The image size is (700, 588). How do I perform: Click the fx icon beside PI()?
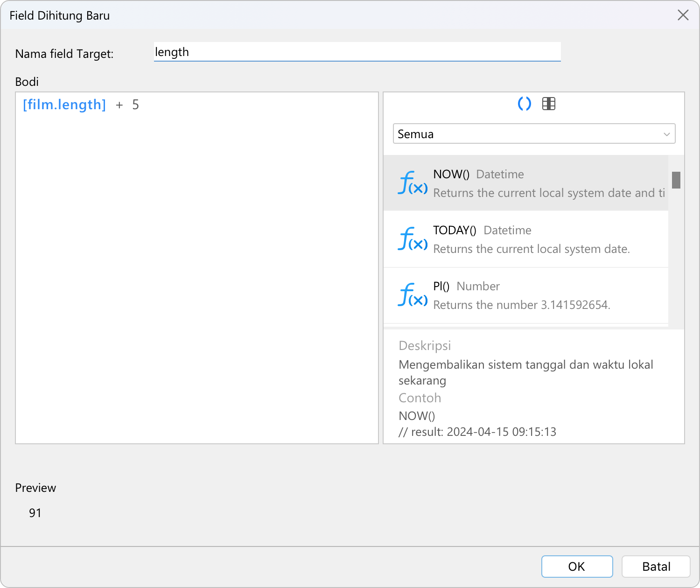coord(413,295)
